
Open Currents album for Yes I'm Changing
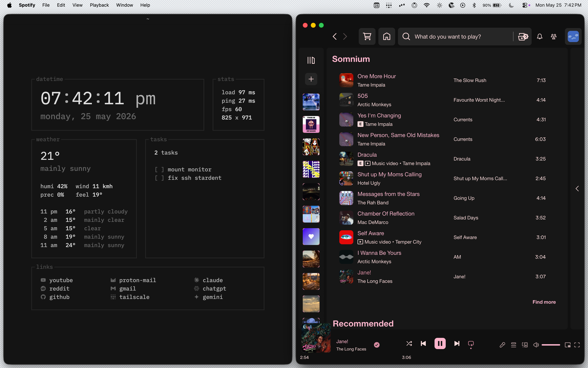463,119
